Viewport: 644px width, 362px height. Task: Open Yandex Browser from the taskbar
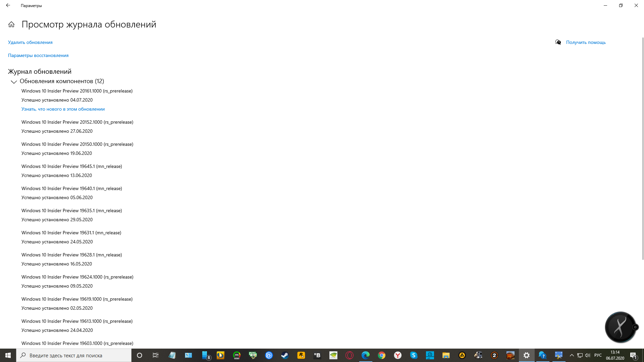click(398, 355)
